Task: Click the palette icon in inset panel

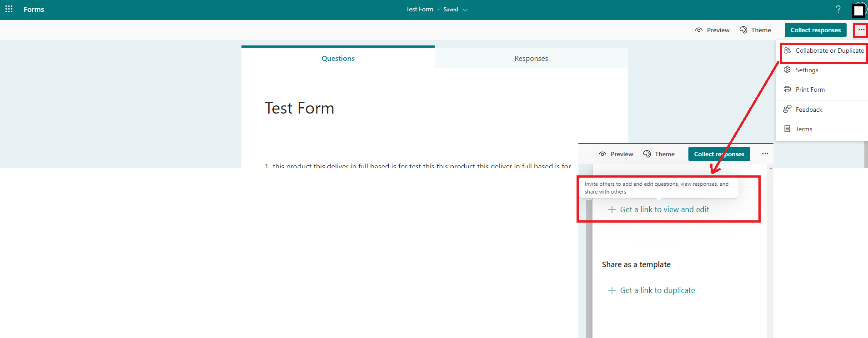Action: 647,154
